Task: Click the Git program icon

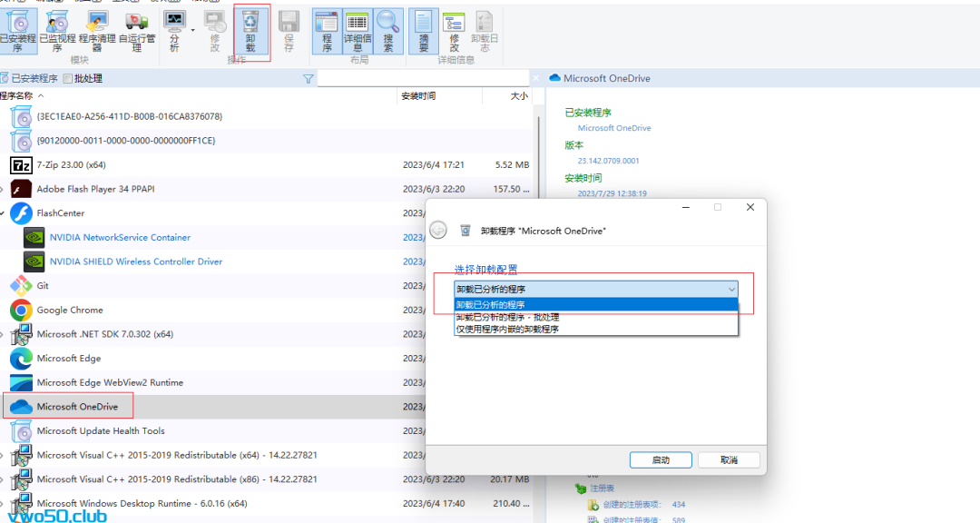Action: pos(21,286)
